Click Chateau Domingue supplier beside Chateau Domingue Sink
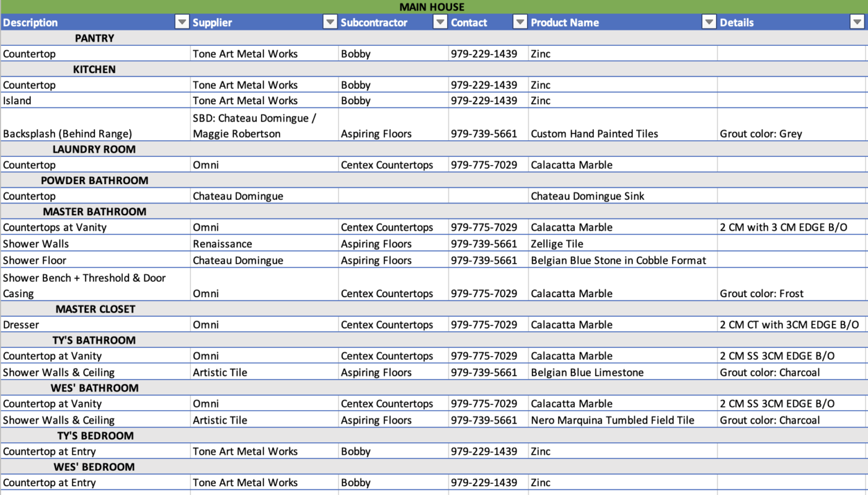 click(264, 196)
